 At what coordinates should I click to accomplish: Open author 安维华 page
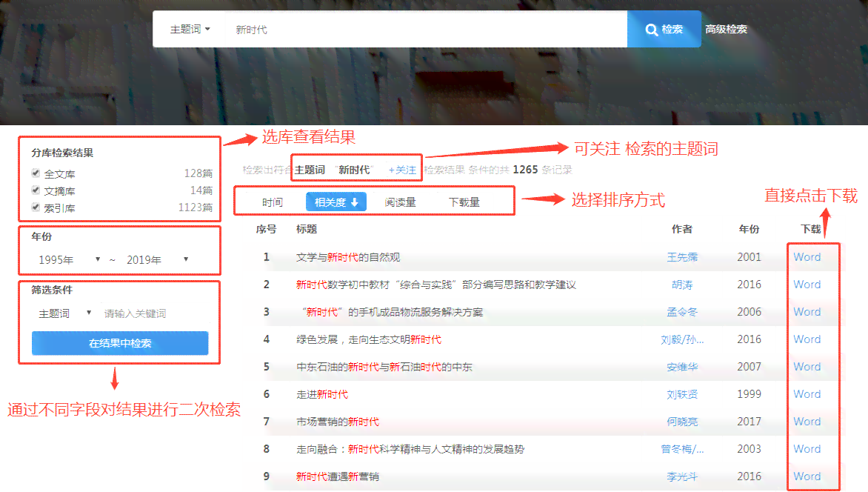[x=682, y=367]
